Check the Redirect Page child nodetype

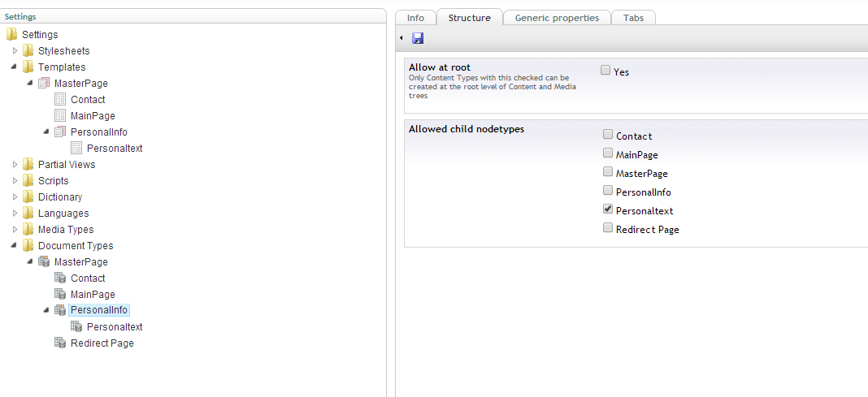click(x=608, y=228)
